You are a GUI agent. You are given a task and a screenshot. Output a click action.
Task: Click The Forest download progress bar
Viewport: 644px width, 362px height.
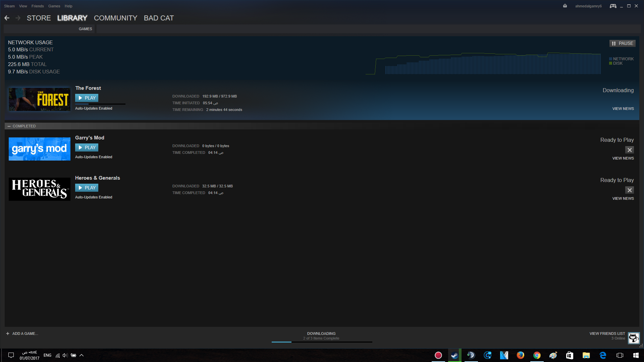click(100, 104)
